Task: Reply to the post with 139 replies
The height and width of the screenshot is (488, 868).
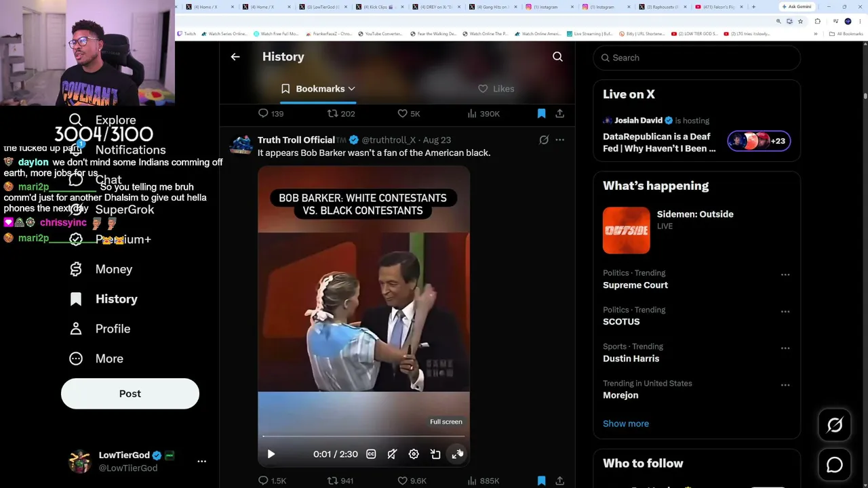Action: pos(271,114)
